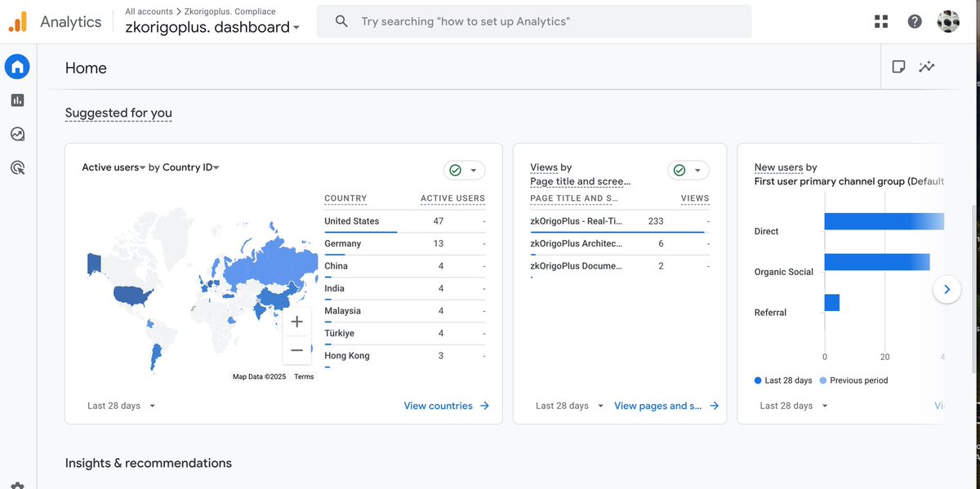Click inside the Analytics search field
Screen dimensions: 980x489
pos(534,21)
